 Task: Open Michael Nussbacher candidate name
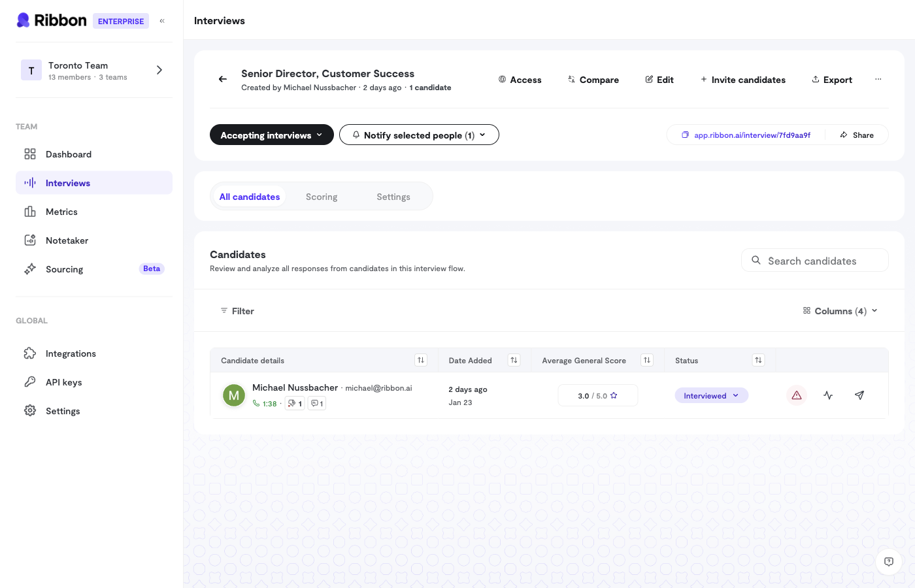(295, 387)
